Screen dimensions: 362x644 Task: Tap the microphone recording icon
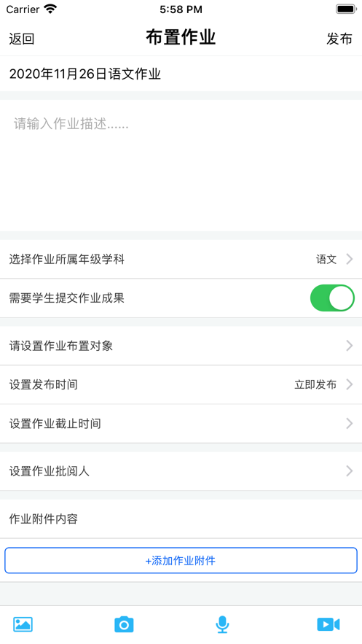(222, 624)
